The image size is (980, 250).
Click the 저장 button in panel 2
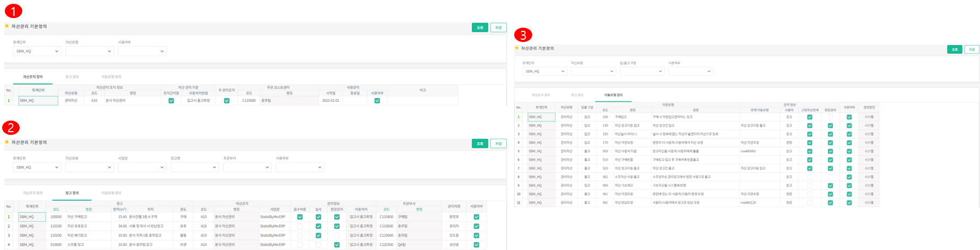point(498,144)
